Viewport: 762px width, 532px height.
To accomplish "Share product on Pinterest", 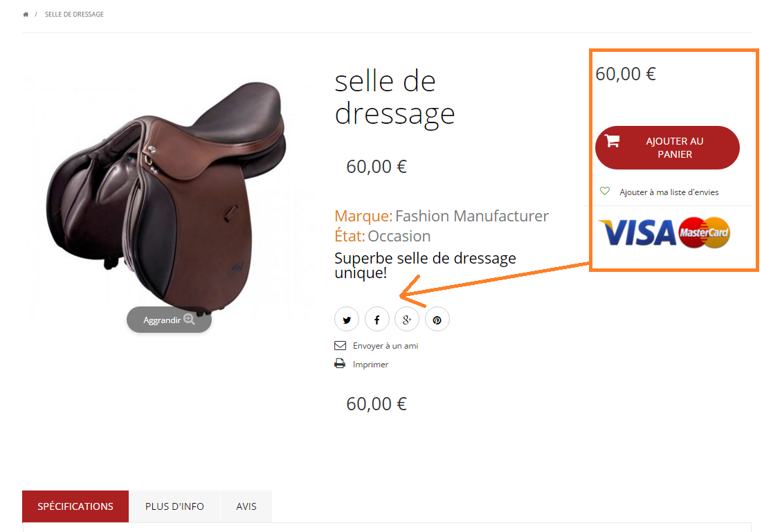I will [x=437, y=320].
